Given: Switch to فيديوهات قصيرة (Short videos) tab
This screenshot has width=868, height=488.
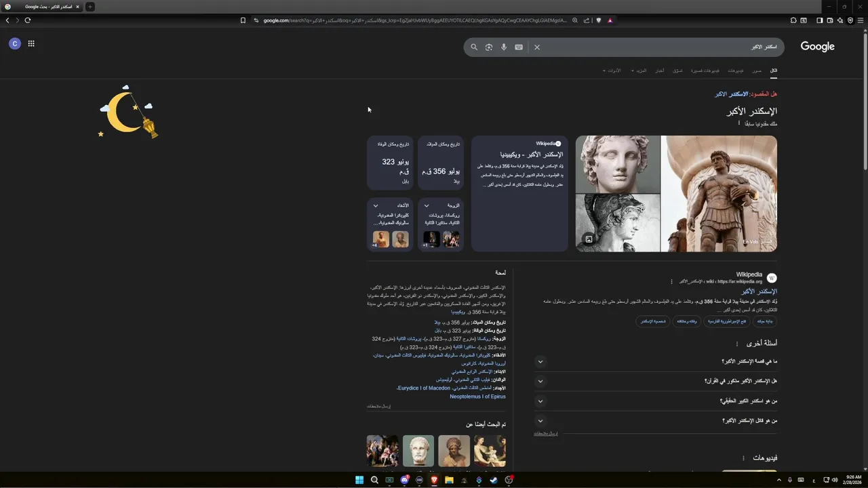Looking at the screenshot, I should click(x=705, y=70).
